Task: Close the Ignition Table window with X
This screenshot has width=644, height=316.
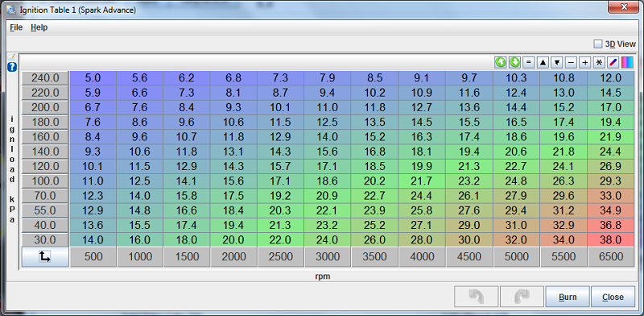Action: click(623, 7)
